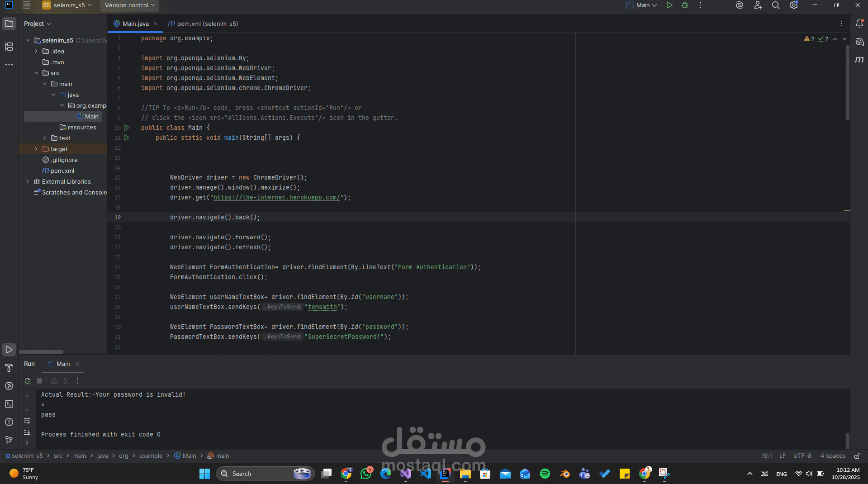Click console vertical scrollbar

(848, 440)
